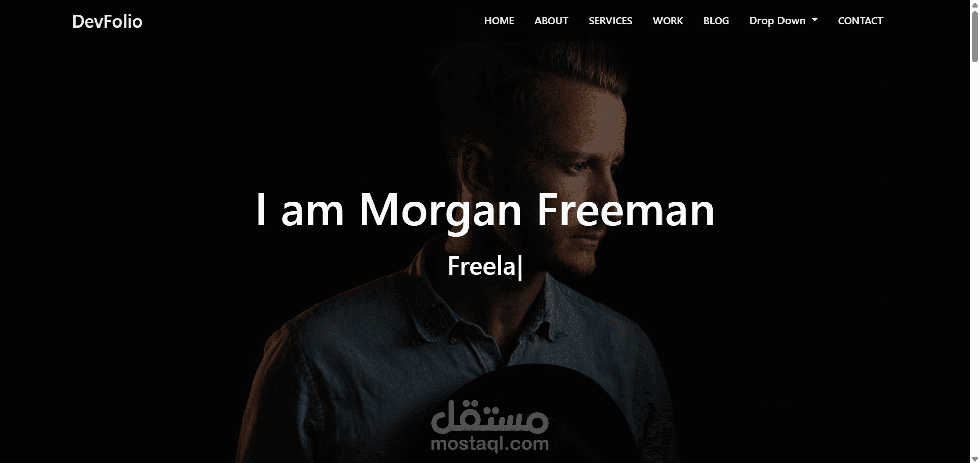The width and height of the screenshot is (980, 463).
Task: Click the "I am Morgan Freeman" heading
Action: (x=485, y=210)
